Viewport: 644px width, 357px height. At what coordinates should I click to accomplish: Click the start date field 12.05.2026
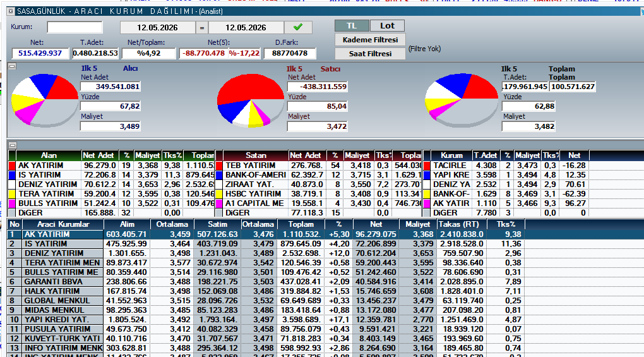coord(157,28)
